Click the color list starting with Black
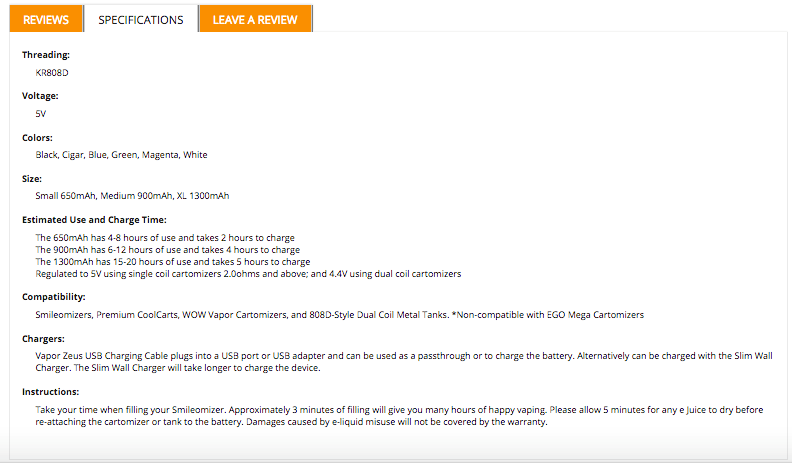Viewport: 792px width, 463px height. [x=121, y=155]
